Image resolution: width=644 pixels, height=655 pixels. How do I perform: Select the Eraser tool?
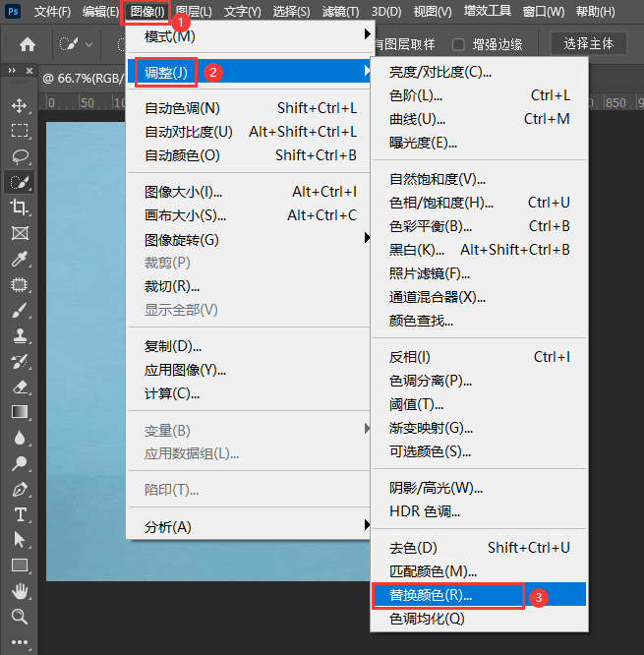coord(20,387)
